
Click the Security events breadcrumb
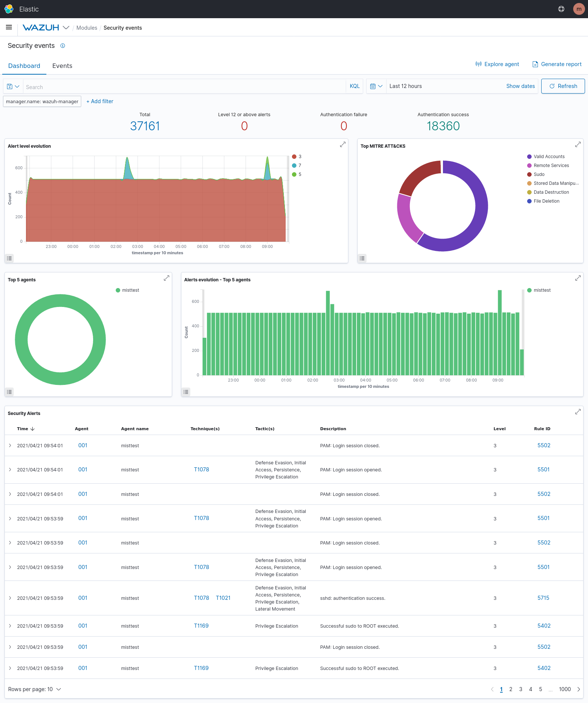point(123,28)
